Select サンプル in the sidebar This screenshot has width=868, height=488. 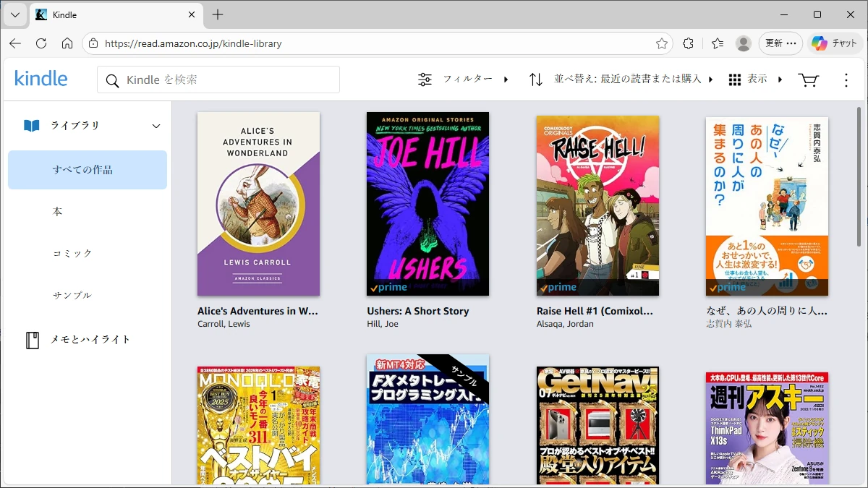click(x=72, y=296)
